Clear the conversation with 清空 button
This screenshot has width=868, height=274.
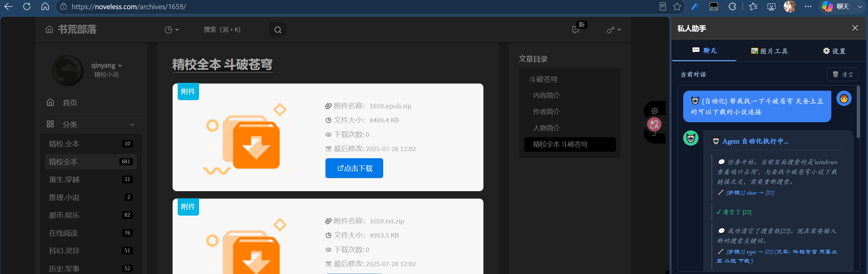tap(842, 74)
